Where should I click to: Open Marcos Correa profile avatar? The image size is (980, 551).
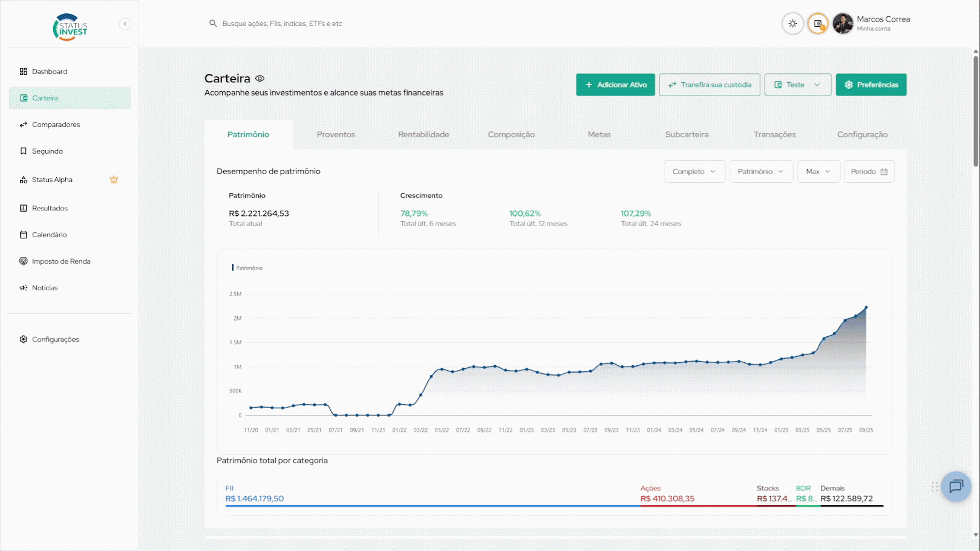843,24
